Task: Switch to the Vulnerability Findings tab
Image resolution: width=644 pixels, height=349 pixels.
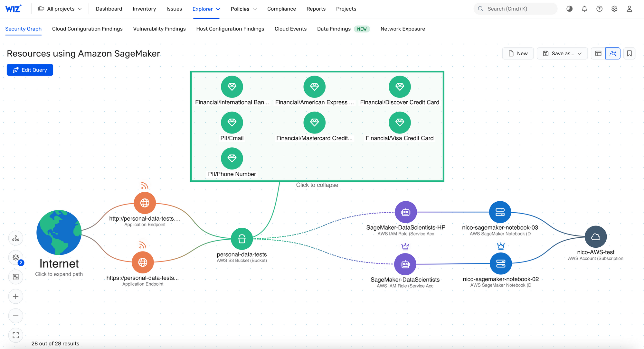Action: click(159, 29)
